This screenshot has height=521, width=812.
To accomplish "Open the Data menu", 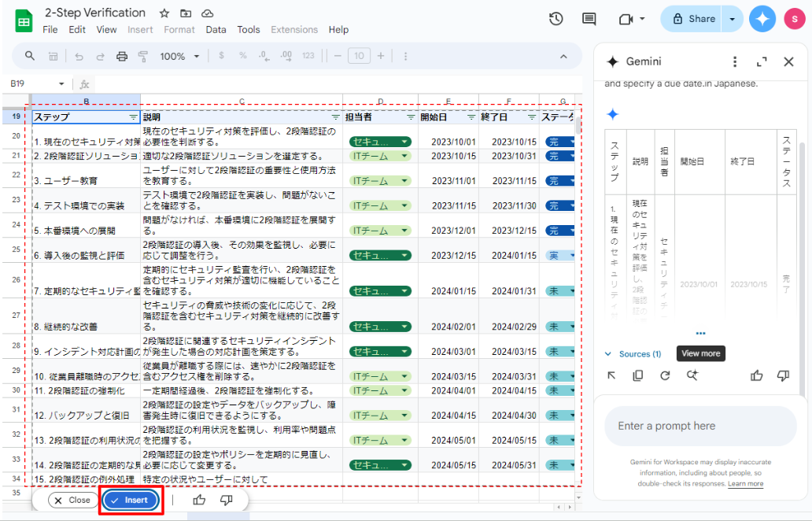I will point(216,30).
